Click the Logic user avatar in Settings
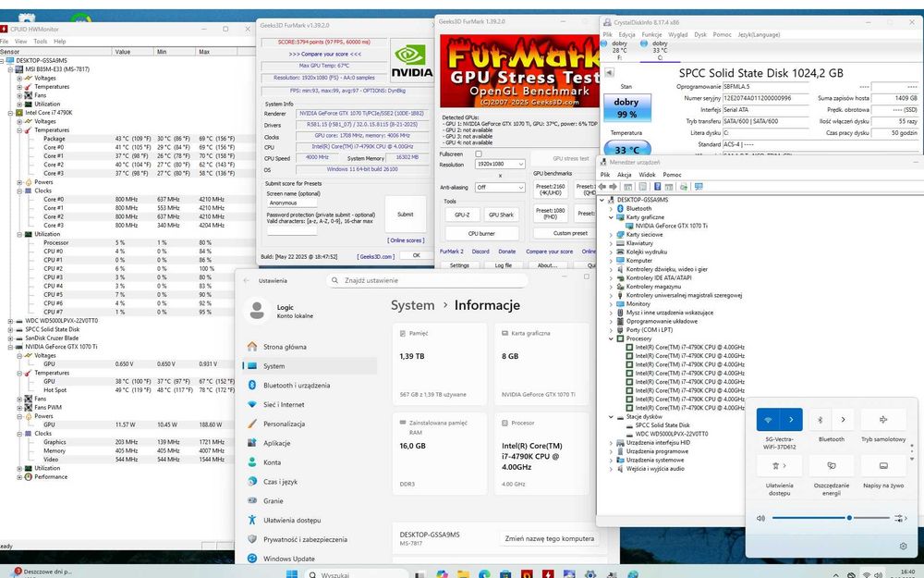 (257, 310)
